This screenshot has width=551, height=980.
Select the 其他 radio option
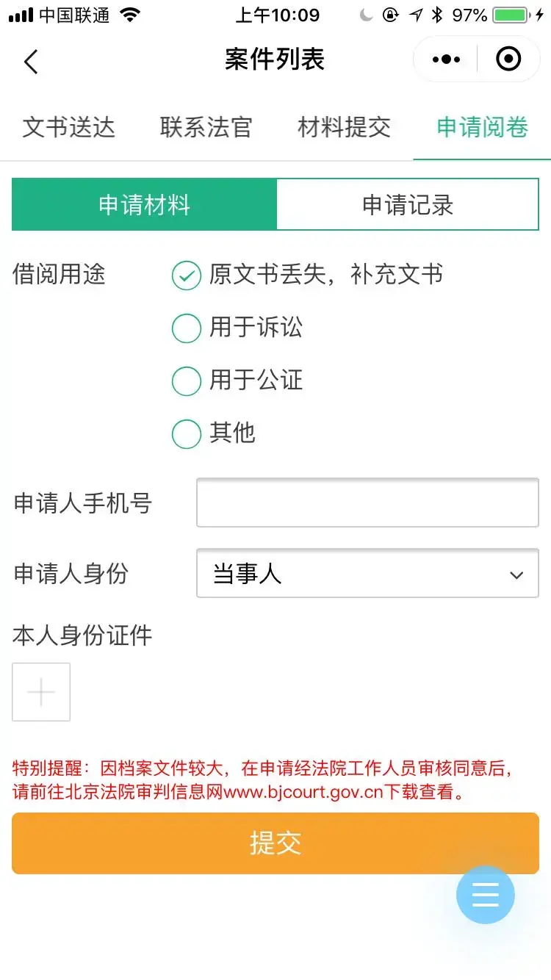pyautogui.click(x=187, y=434)
